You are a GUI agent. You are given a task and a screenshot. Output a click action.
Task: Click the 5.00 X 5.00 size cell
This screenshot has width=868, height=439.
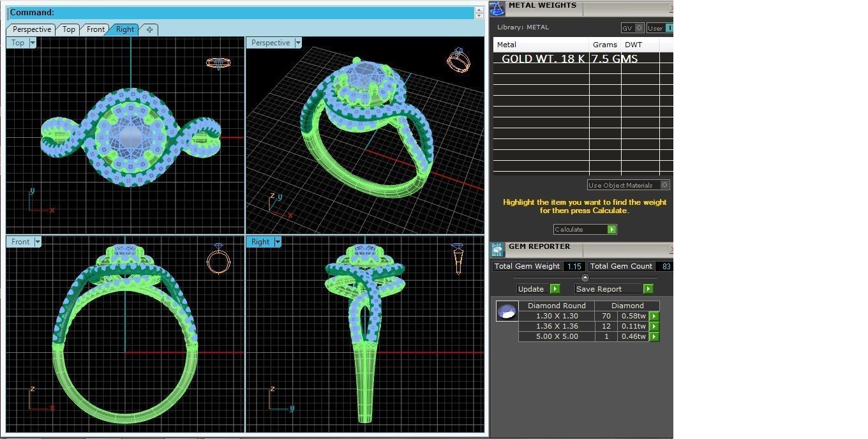pyautogui.click(x=557, y=336)
